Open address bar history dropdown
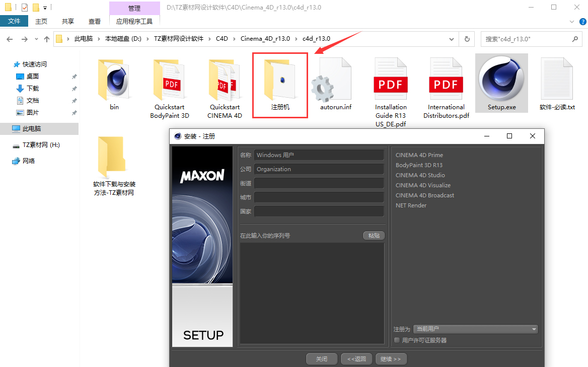588x367 pixels. click(x=452, y=39)
